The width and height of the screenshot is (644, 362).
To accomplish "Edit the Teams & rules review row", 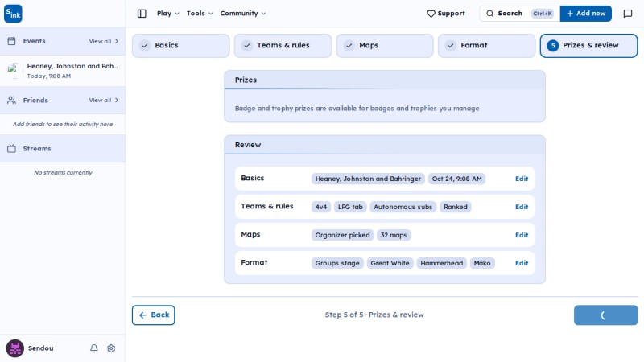I will click(522, 207).
